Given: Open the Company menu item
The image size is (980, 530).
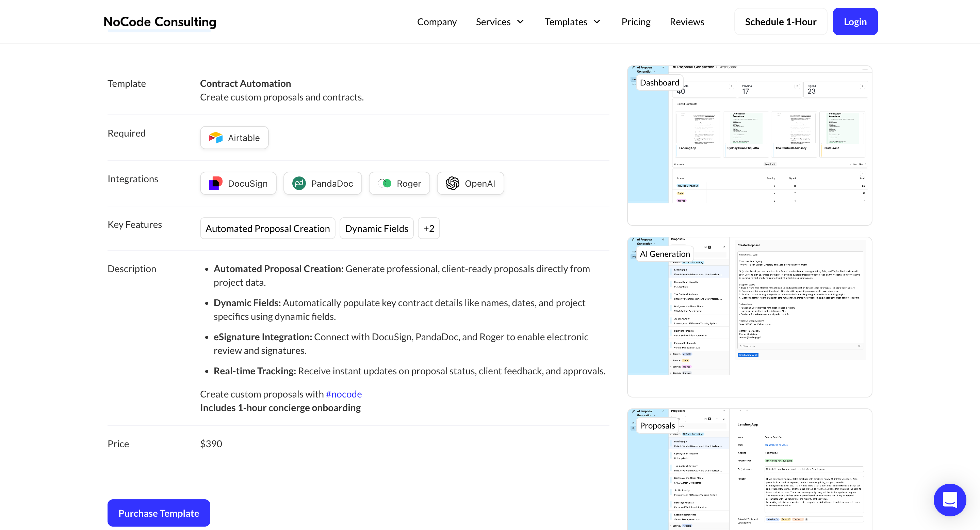Looking at the screenshot, I should pyautogui.click(x=437, y=22).
